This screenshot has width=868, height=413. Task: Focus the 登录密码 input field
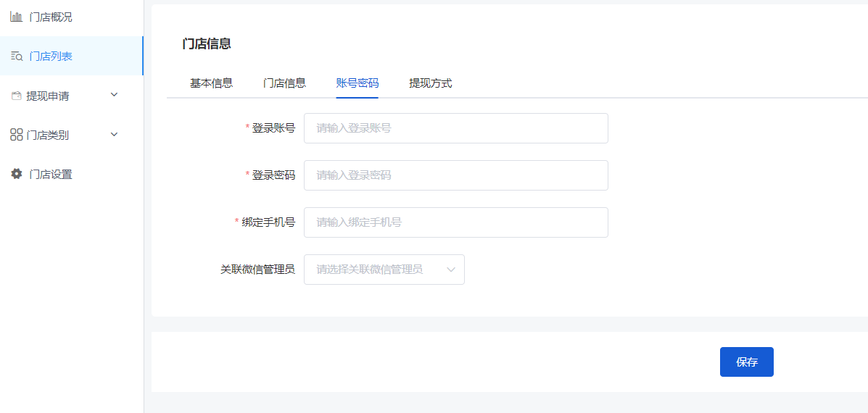click(x=456, y=175)
